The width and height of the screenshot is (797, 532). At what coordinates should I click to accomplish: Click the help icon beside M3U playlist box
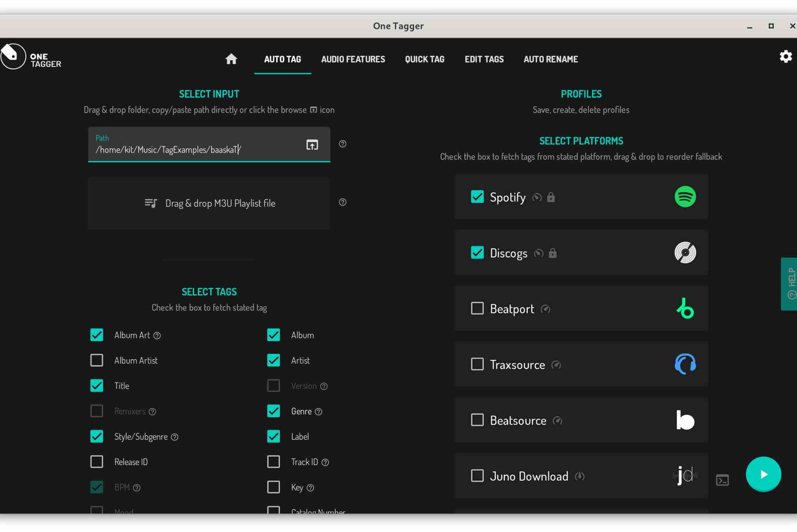[343, 202]
